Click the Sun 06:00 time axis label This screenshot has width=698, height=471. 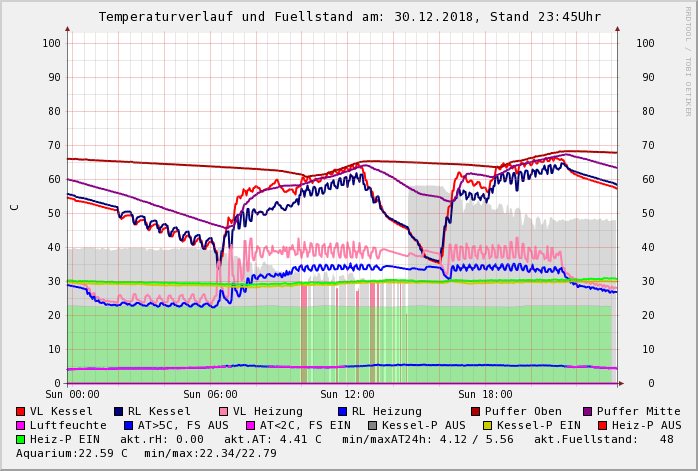(210, 394)
